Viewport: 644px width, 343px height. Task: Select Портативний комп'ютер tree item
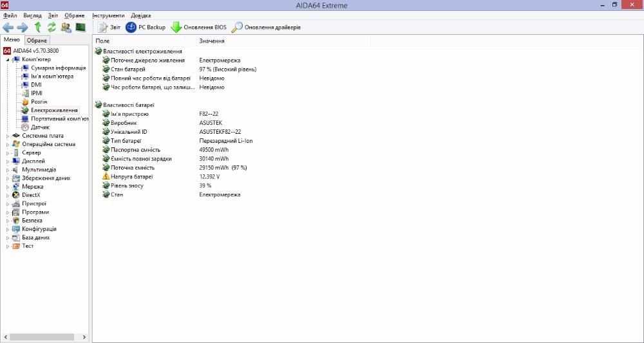[x=60, y=118]
